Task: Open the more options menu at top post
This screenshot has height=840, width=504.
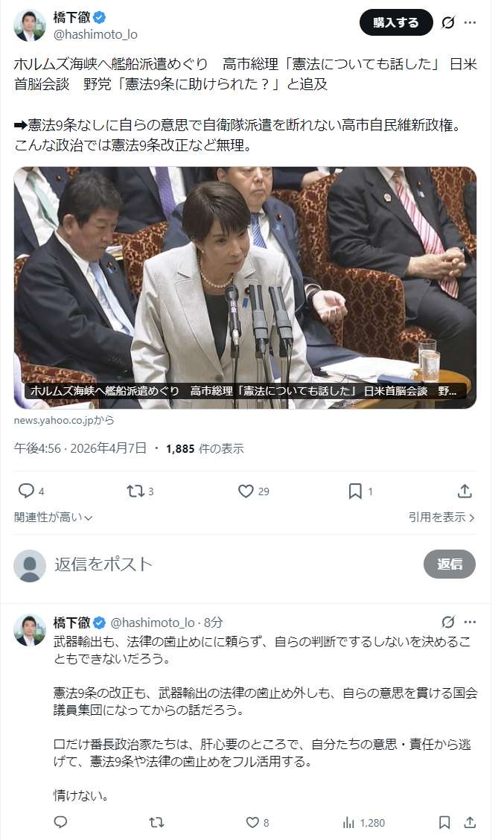Action: click(470, 22)
